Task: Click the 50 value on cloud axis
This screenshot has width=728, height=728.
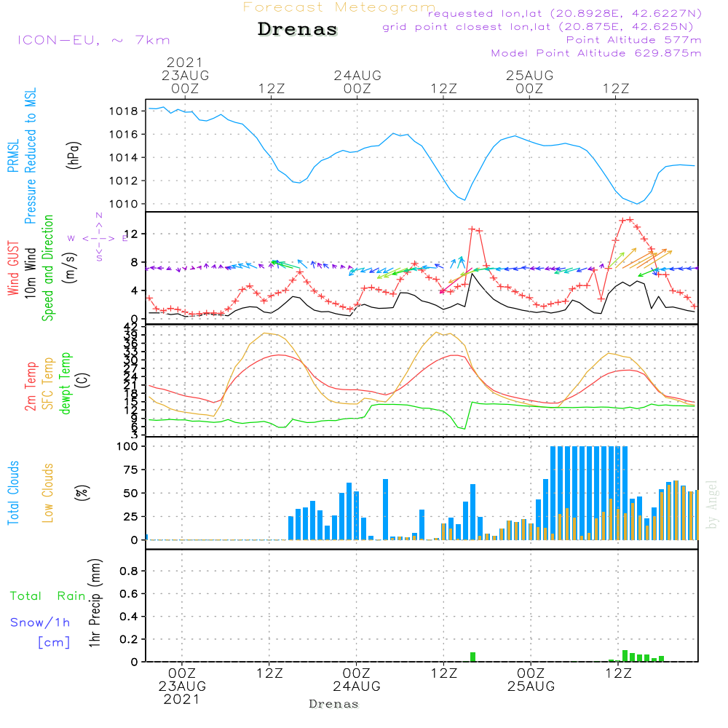Action: [131, 493]
